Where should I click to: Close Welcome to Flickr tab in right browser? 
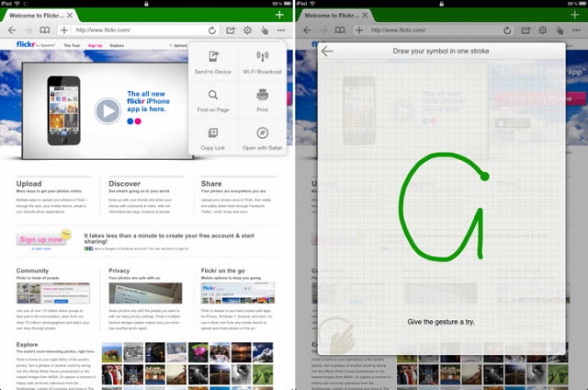click(365, 16)
